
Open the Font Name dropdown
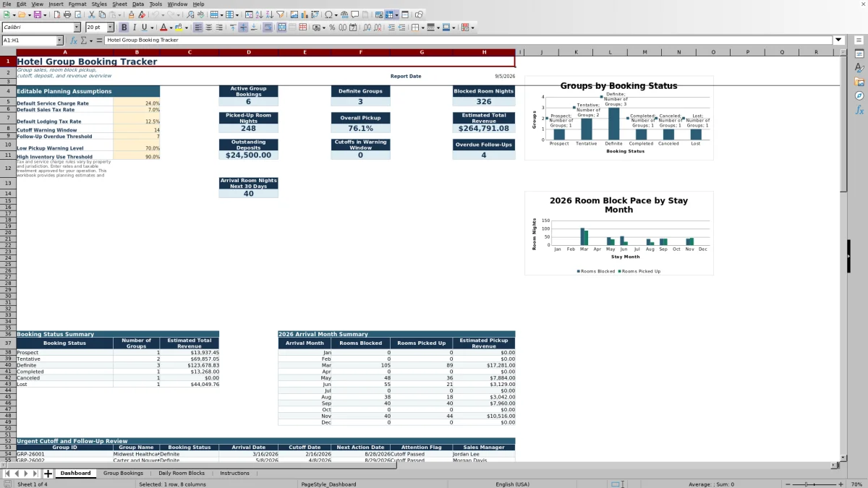77,27
